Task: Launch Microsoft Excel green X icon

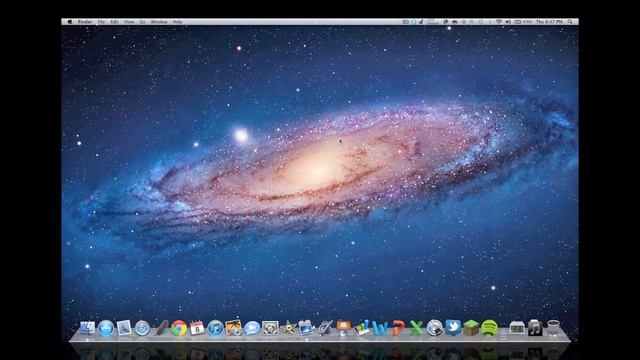Action: 416,328
